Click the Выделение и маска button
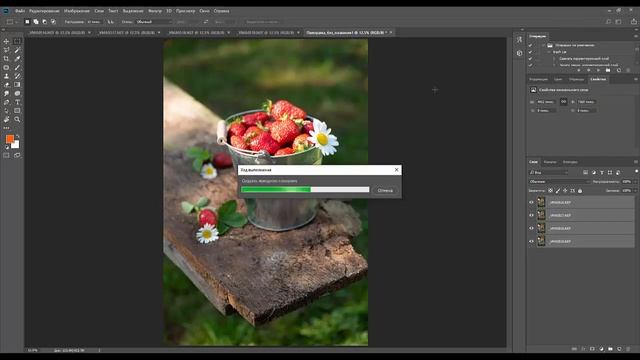Screen dimensions: 640x360 point(262,22)
